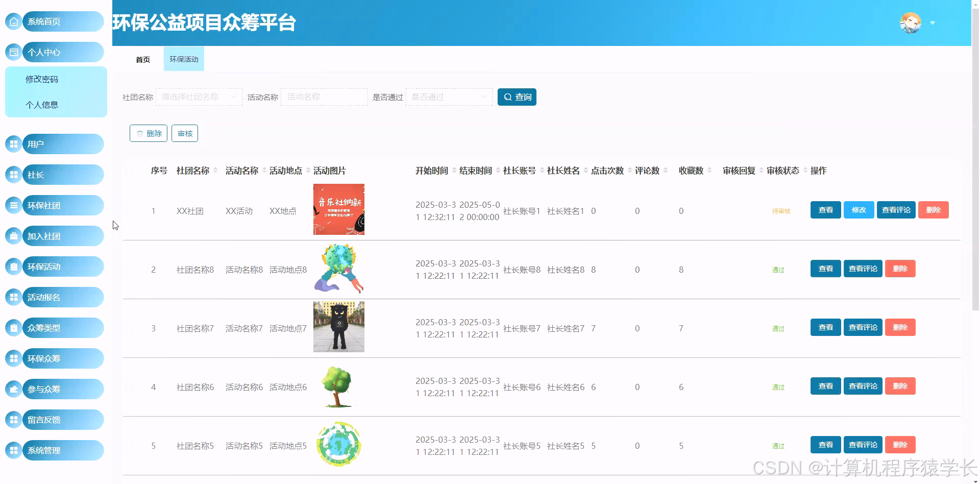
Task: Sort by 社团名称 column arrows
Action: coord(215,171)
